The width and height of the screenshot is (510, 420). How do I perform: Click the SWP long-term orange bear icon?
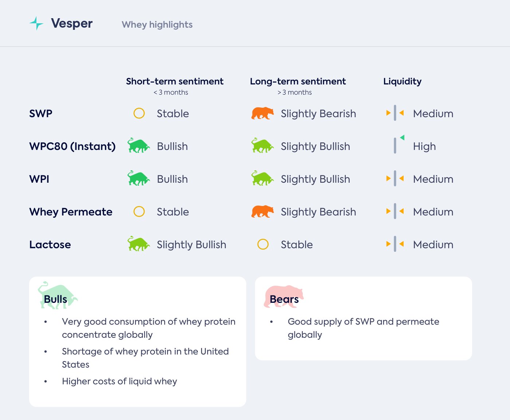[262, 114]
